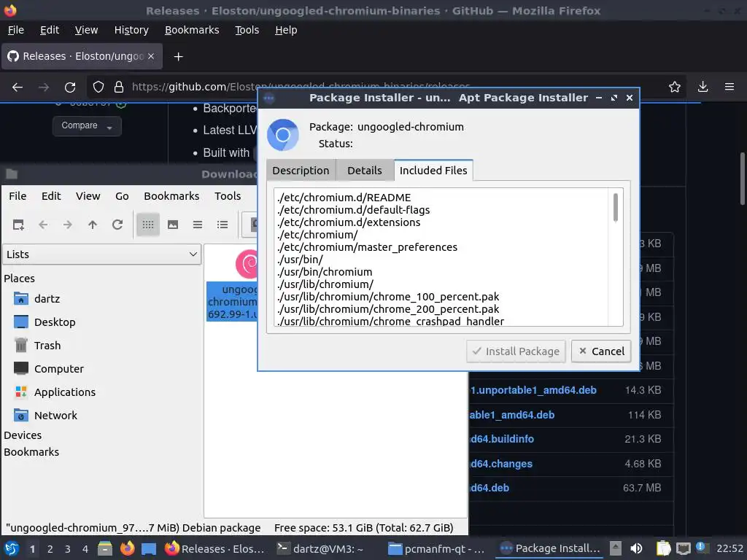
Task: Open Firefox Bookmarks menu
Action: coord(192,30)
